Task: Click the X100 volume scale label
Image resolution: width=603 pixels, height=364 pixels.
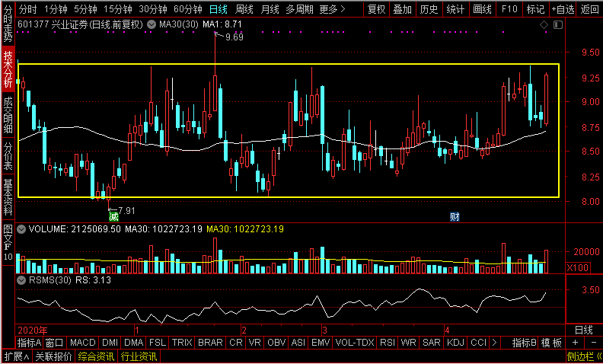Action: 578,268
